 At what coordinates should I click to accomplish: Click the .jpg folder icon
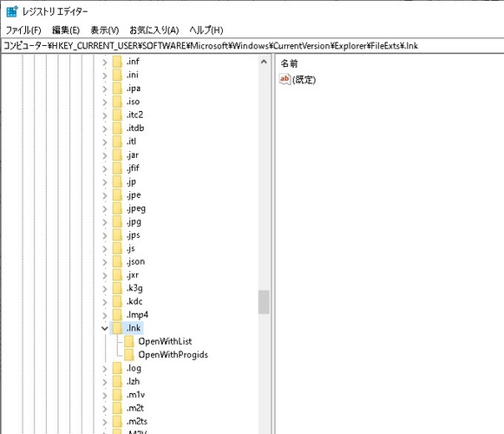point(117,221)
